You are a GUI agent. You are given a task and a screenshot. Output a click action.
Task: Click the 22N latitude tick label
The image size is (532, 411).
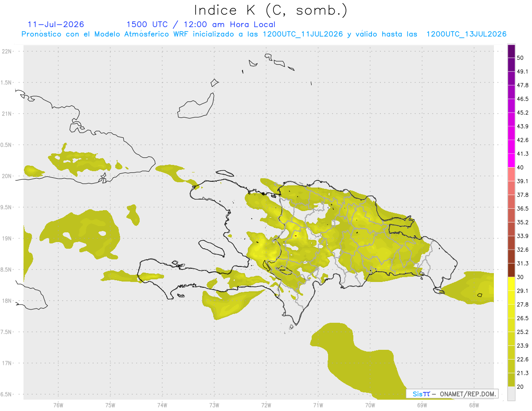click(8, 51)
